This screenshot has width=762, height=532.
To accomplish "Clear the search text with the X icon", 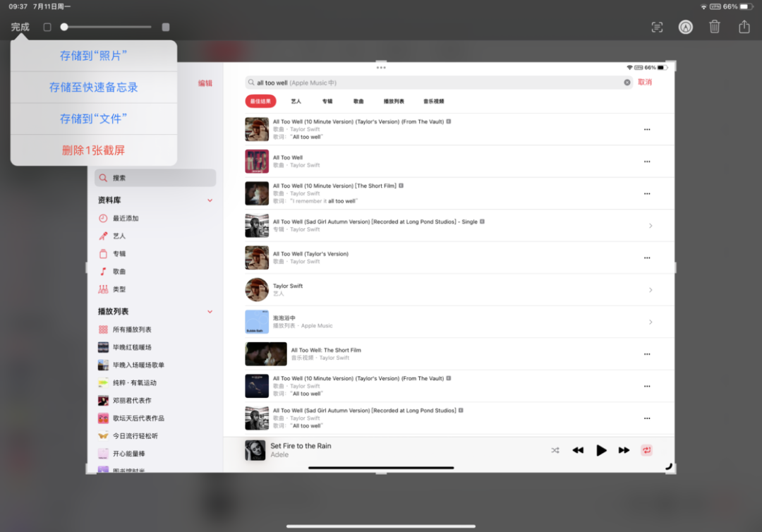I will pyautogui.click(x=627, y=83).
